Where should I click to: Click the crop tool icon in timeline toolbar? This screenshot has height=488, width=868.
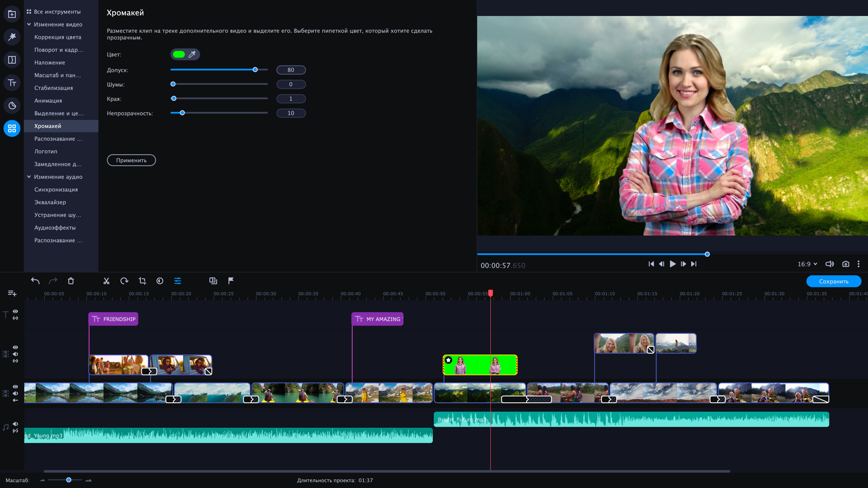[x=142, y=281]
